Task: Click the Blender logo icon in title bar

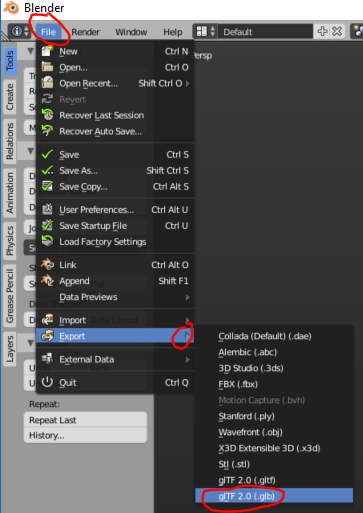Action: tap(11, 7)
